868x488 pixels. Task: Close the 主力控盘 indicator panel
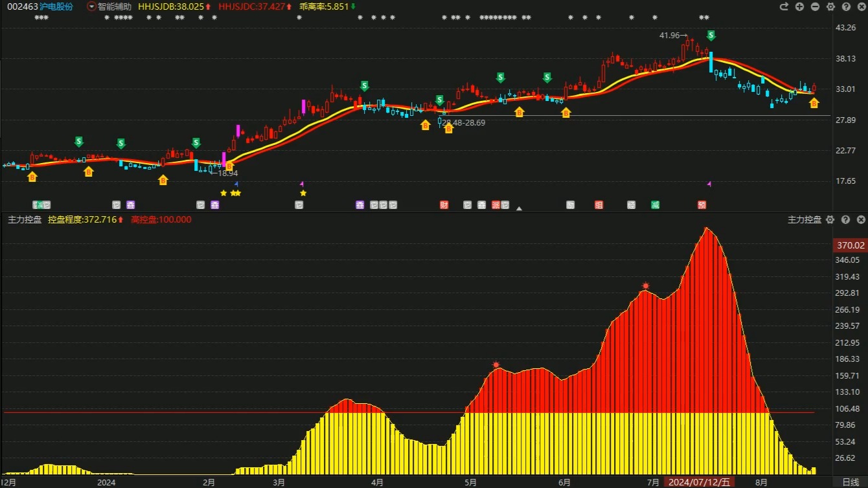click(860, 220)
